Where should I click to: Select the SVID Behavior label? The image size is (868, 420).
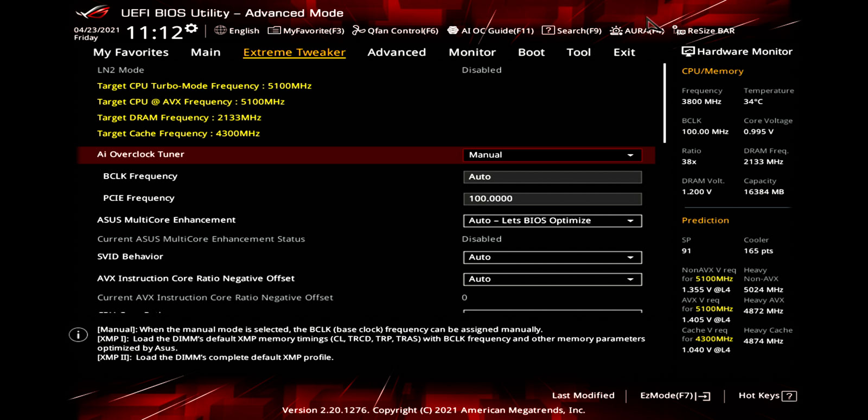pos(130,257)
